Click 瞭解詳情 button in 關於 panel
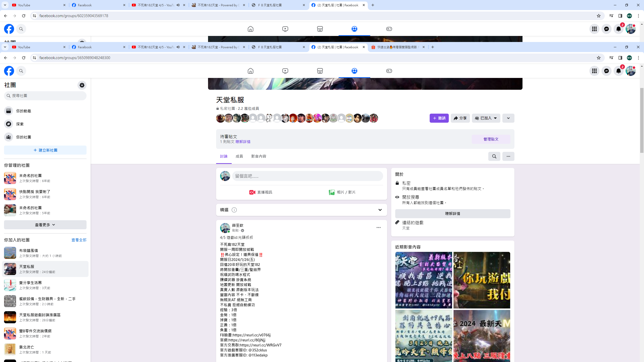644x362 pixels. [453, 213]
